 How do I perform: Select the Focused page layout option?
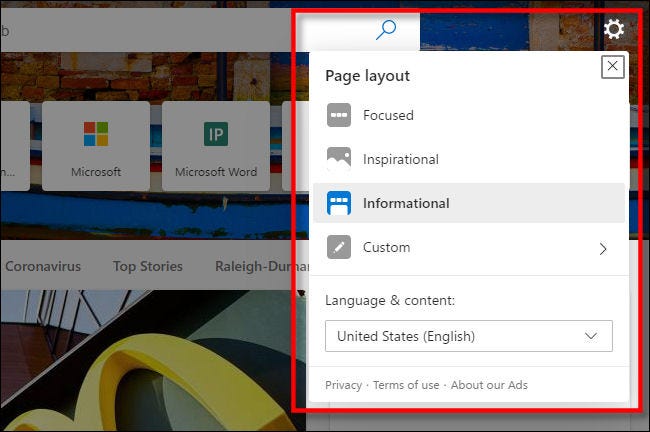click(x=388, y=115)
